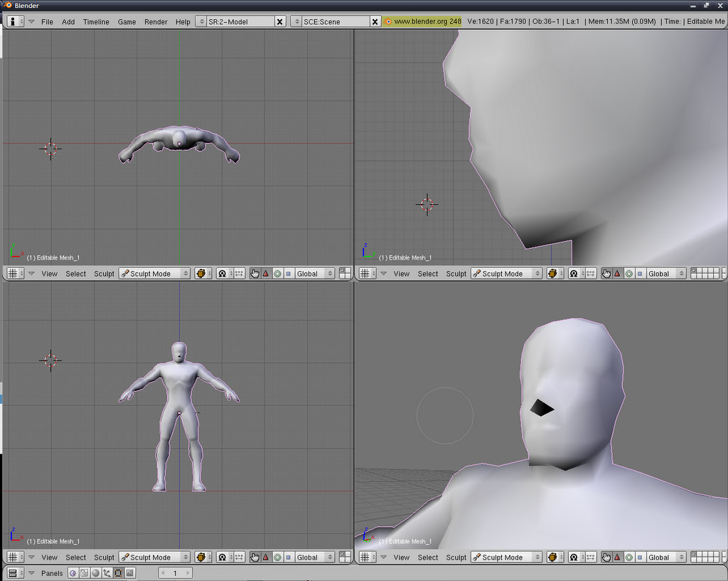Open the Logic context in Panels header

point(73,573)
